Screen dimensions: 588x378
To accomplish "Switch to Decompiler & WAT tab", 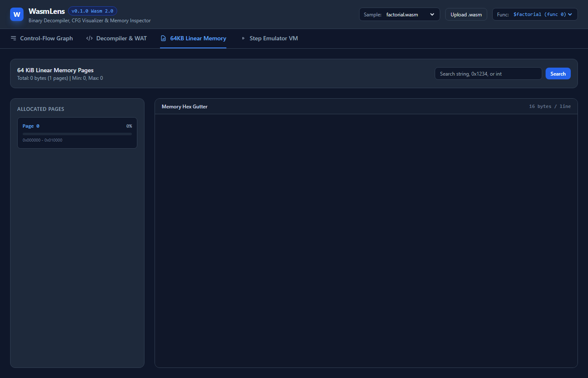I will click(x=116, y=38).
